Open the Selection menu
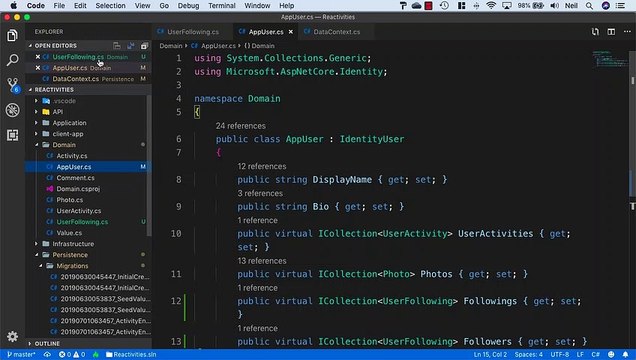This screenshot has width=636, height=360. [110, 6]
